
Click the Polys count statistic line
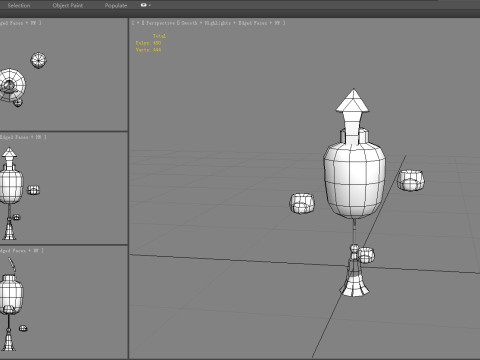click(x=148, y=43)
